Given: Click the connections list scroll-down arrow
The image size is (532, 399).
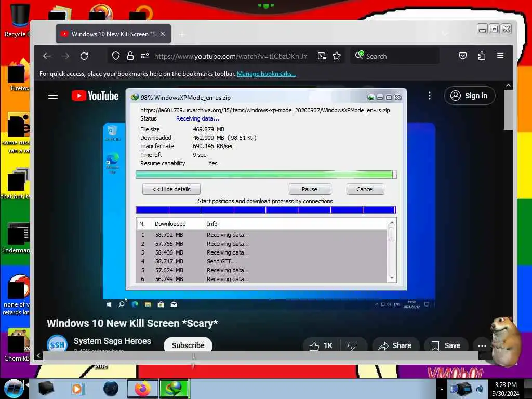Looking at the screenshot, I should point(392,278).
